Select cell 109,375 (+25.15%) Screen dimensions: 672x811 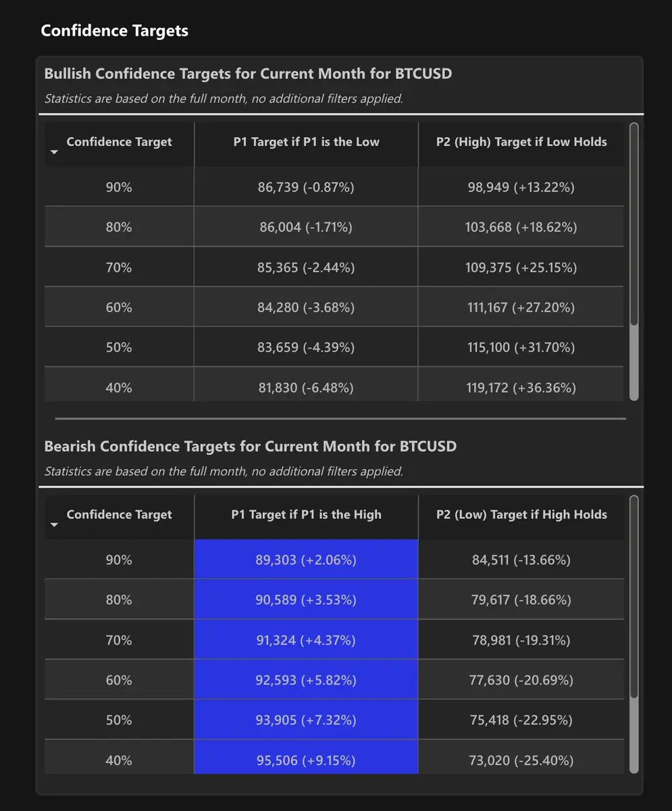click(x=521, y=268)
